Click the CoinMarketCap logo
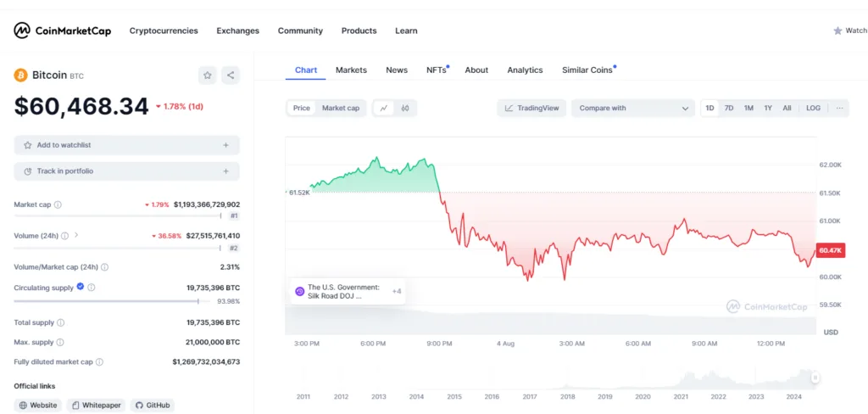The height and width of the screenshot is (414, 868). pyautogui.click(x=62, y=31)
